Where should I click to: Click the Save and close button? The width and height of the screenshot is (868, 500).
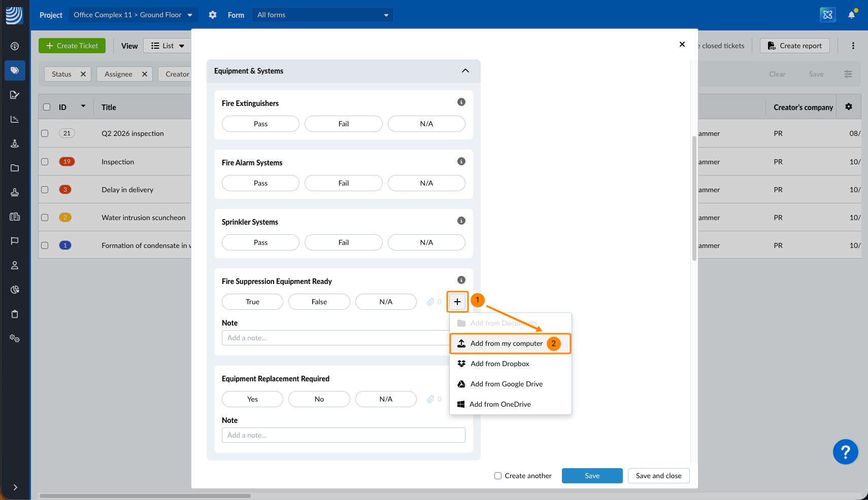[658, 476]
